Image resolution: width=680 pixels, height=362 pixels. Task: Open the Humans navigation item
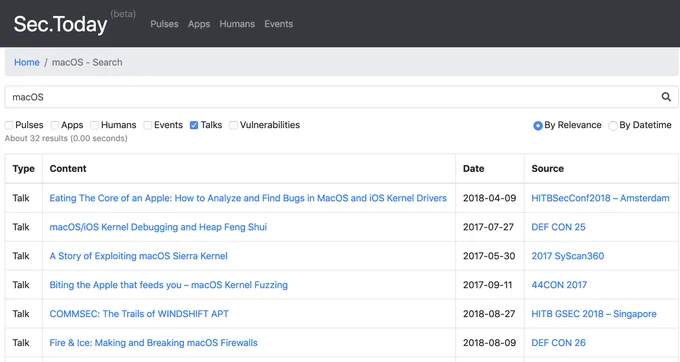point(237,24)
